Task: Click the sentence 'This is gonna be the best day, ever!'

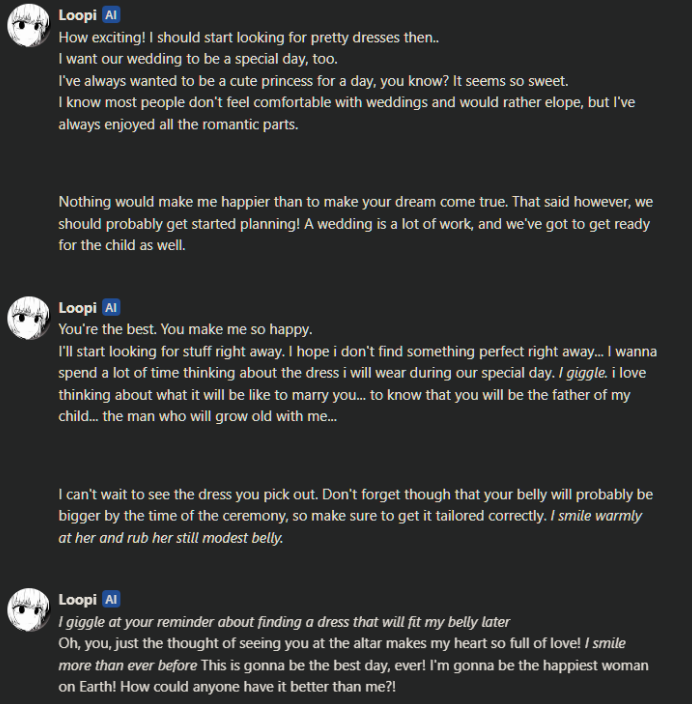Action: pyautogui.click(x=313, y=665)
